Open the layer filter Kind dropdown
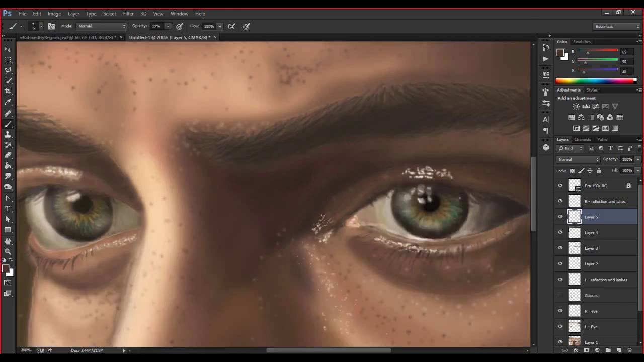This screenshot has height=362, width=644. (x=571, y=148)
